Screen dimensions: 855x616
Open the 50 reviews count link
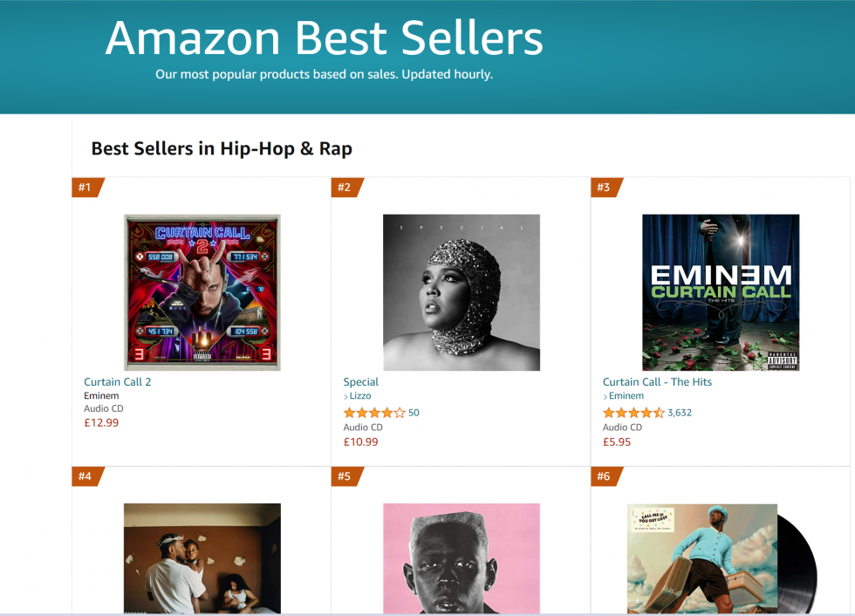point(414,413)
